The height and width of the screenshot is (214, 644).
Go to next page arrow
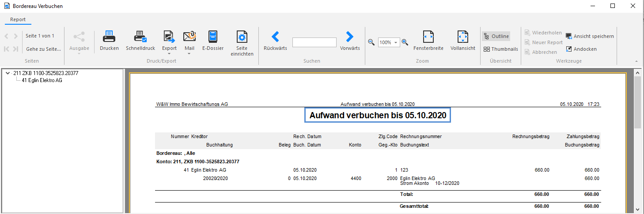pyautogui.click(x=16, y=36)
